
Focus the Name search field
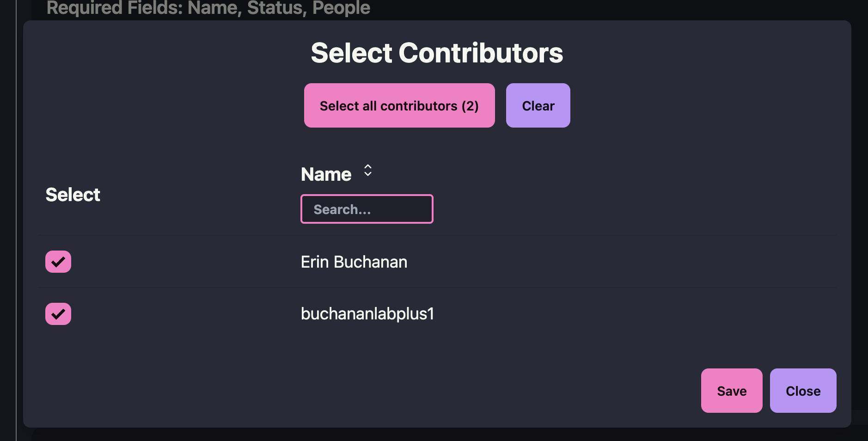pyautogui.click(x=367, y=209)
